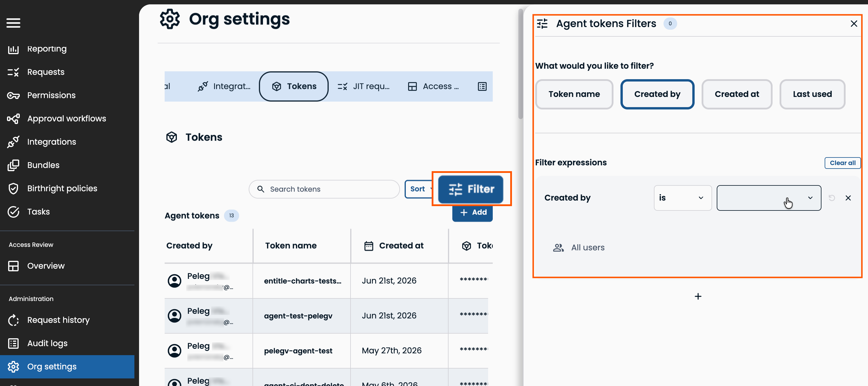This screenshot has height=386, width=868.
Task: Click the list icon tab after Access
Action: pyautogui.click(x=482, y=87)
